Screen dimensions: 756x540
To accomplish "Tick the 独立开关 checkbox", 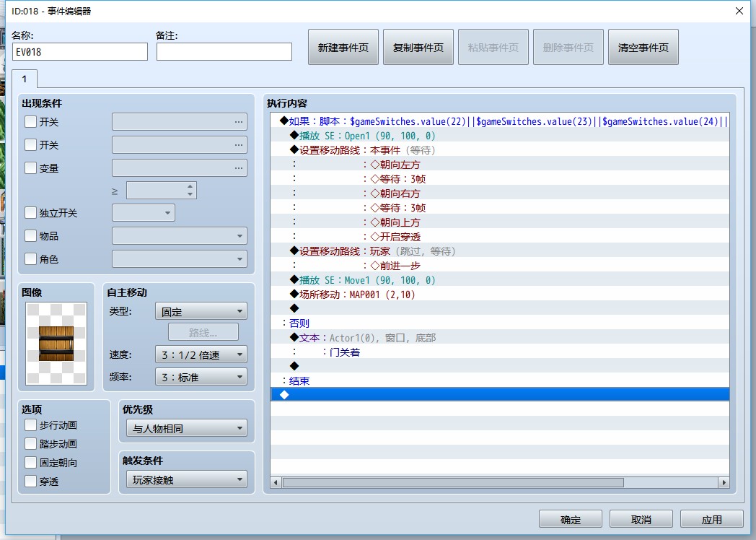I will [30, 213].
